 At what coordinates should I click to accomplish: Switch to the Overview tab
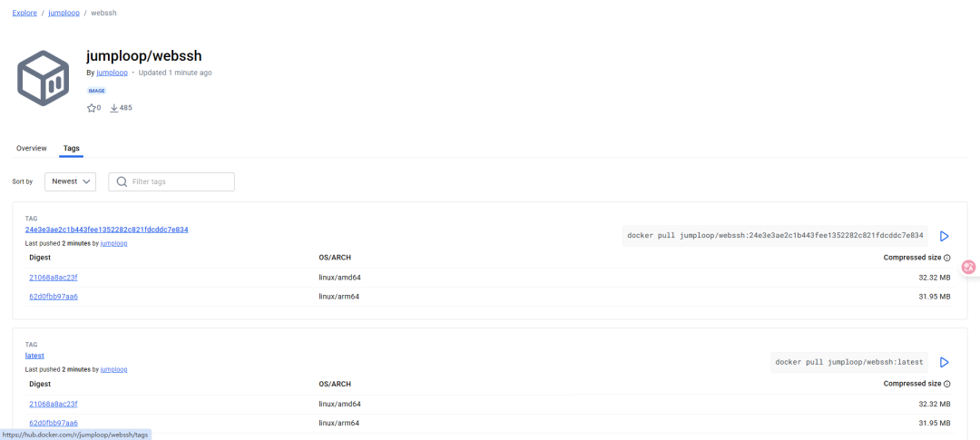point(32,148)
